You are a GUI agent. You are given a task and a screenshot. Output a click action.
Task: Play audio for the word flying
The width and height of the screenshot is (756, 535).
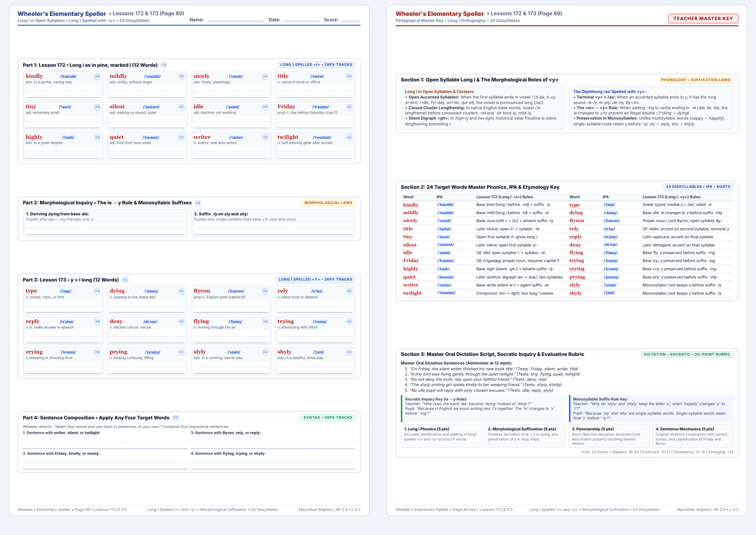click(x=266, y=321)
